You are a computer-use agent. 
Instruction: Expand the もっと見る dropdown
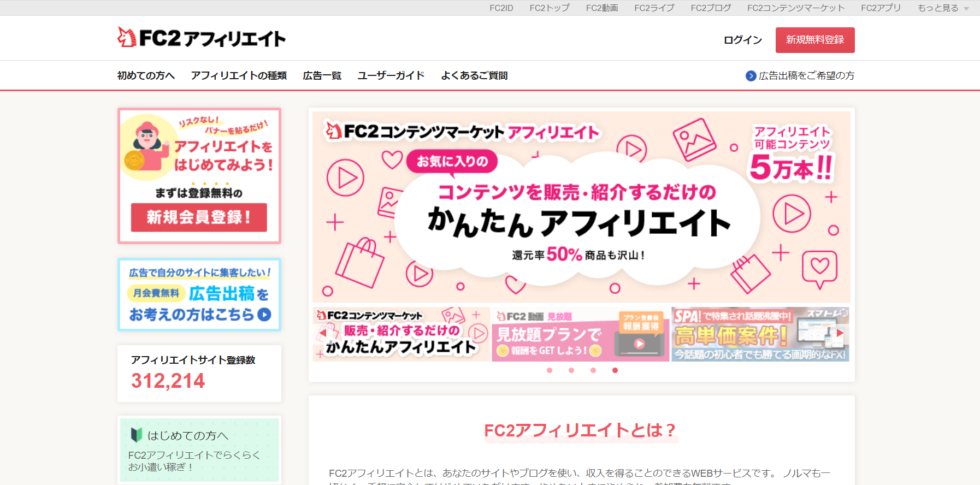[943, 8]
